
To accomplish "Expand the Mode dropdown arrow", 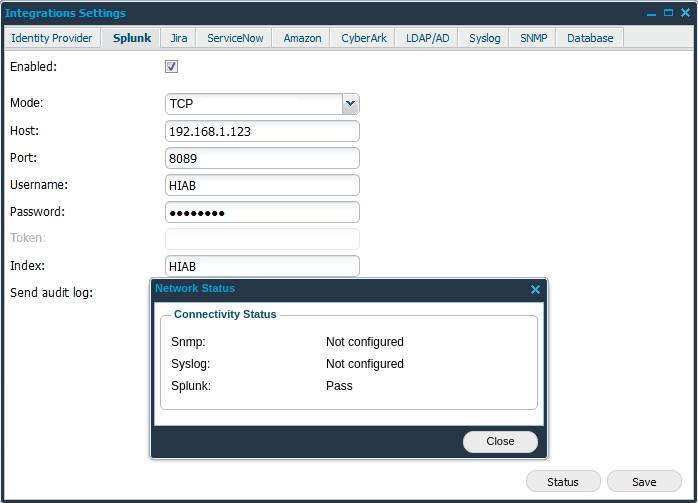I will (350, 103).
